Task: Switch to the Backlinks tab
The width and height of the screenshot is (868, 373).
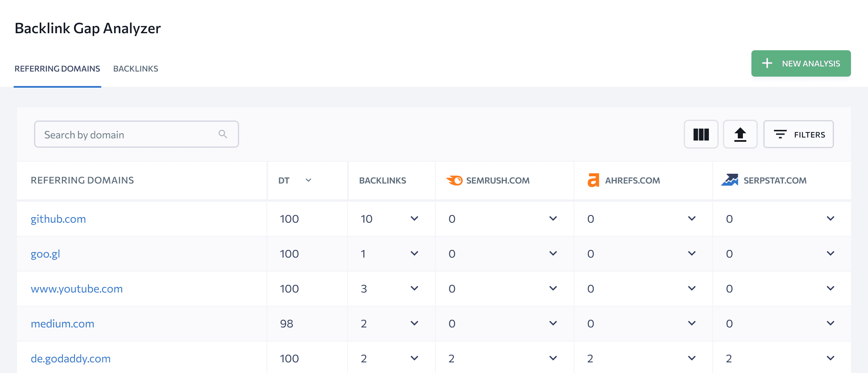Action: (x=136, y=69)
